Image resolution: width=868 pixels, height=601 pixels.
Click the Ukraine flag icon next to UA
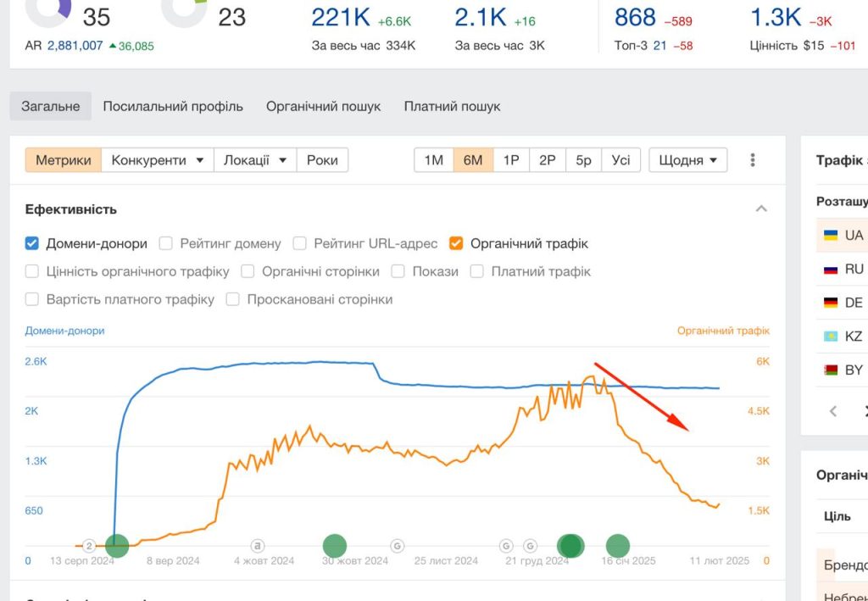(x=831, y=235)
